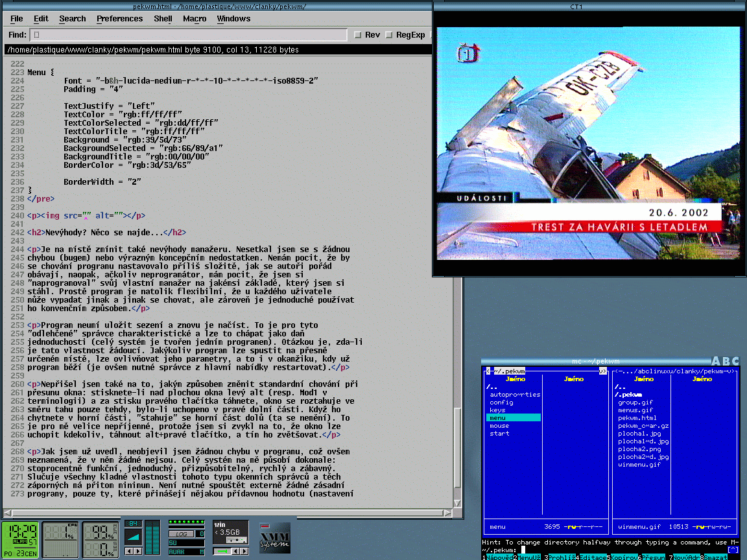Click into the Find input field

[x=189, y=35]
